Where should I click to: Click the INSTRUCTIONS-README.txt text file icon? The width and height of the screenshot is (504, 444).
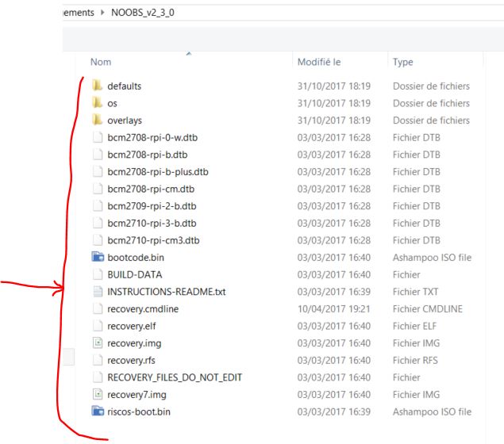pyautogui.click(x=98, y=292)
